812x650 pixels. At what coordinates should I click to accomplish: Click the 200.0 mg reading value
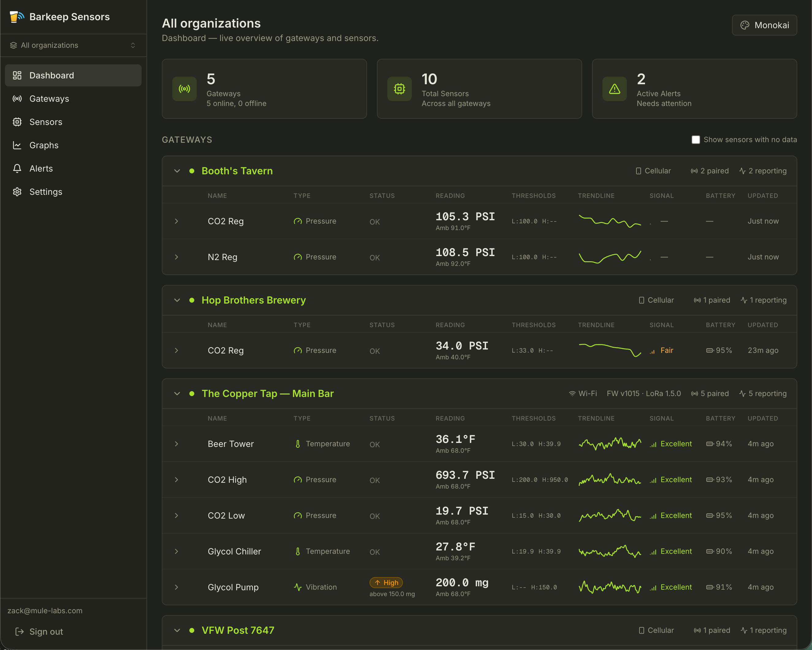point(462,583)
